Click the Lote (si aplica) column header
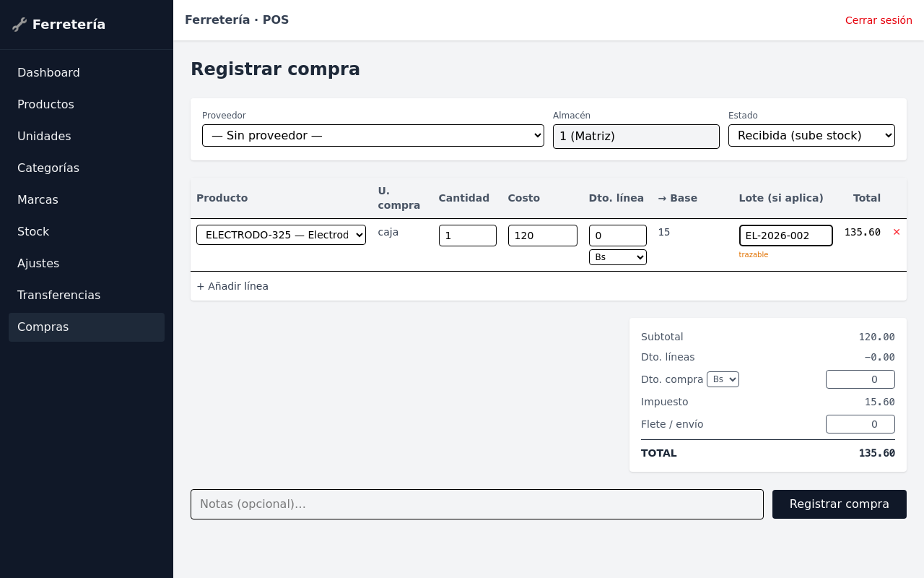This screenshot has width=924, height=578. click(781, 198)
